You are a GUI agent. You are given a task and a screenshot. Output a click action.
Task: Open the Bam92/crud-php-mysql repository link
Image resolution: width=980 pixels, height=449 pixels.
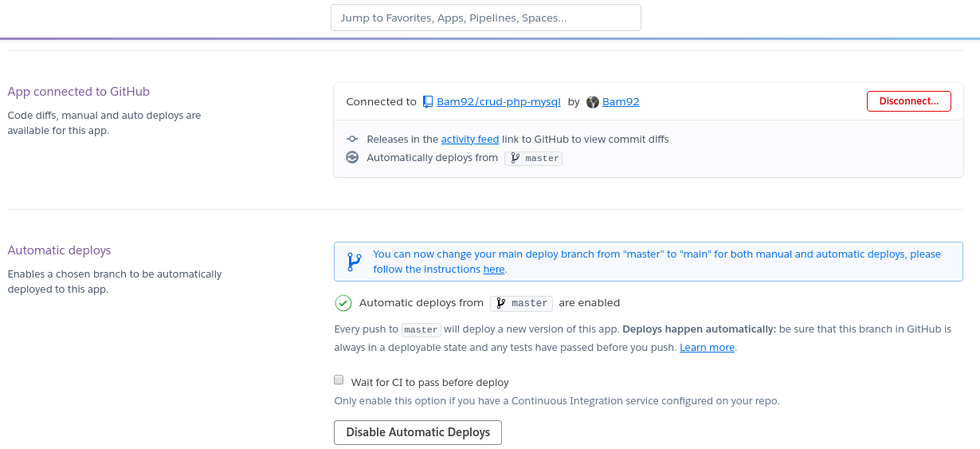click(x=499, y=102)
